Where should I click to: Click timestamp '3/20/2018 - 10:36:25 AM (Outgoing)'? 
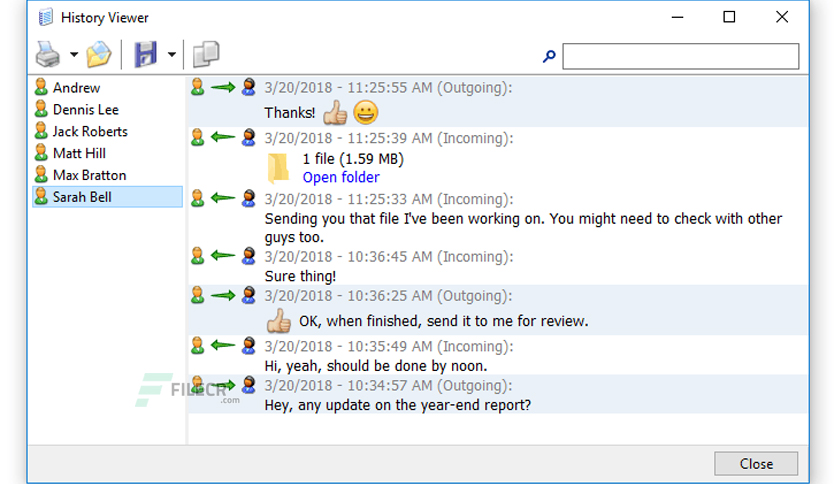388,296
